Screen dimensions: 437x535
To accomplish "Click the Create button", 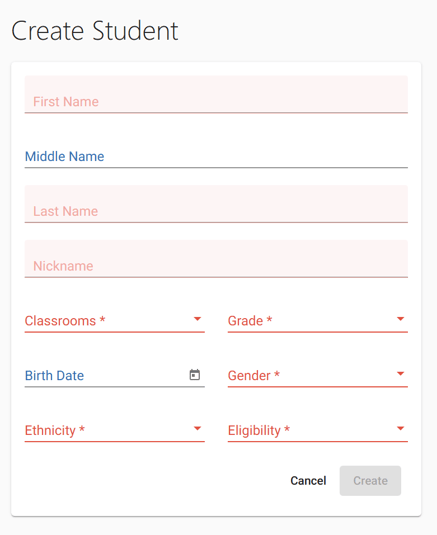I will [x=370, y=481].
